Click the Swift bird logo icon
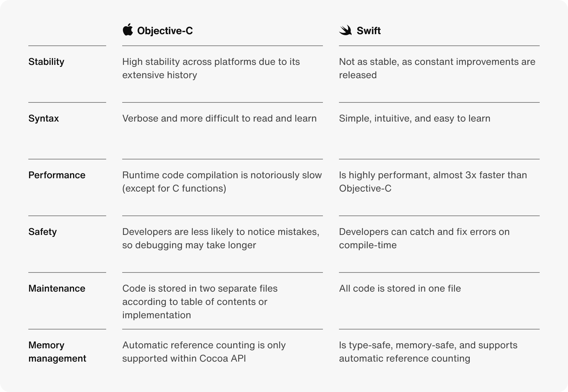The height and width of the screenshot is (392, 568). point(345,30)
